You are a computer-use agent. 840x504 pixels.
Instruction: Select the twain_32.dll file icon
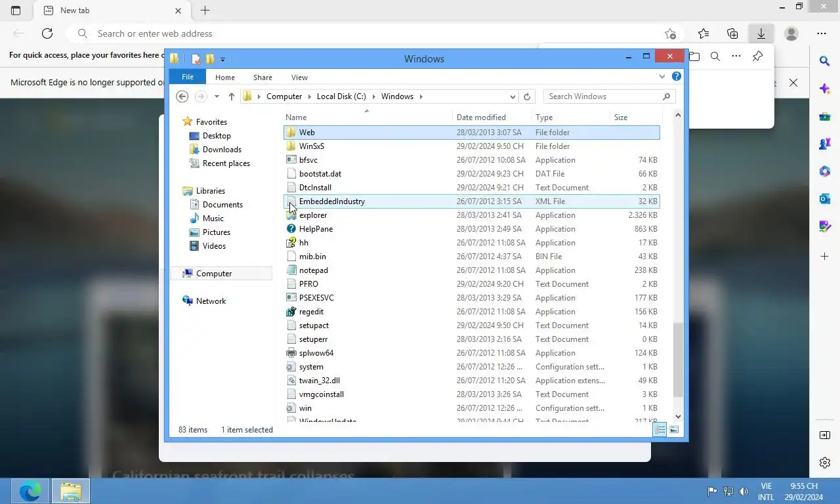point(291,381)
